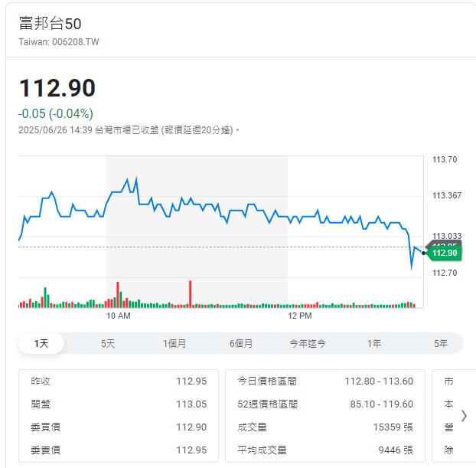Click the partially visible 市 label in third card

tap(448, 381)
